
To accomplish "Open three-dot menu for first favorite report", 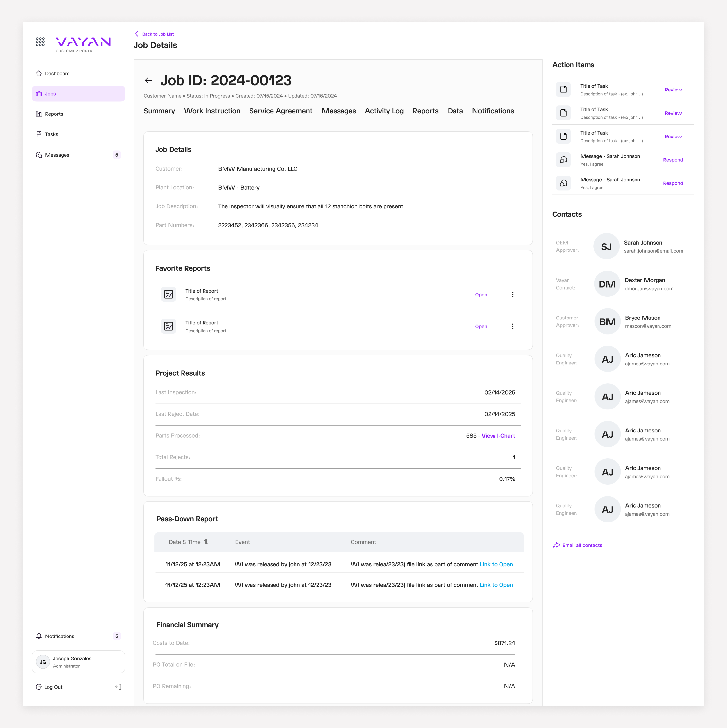I will pos(513,294).
